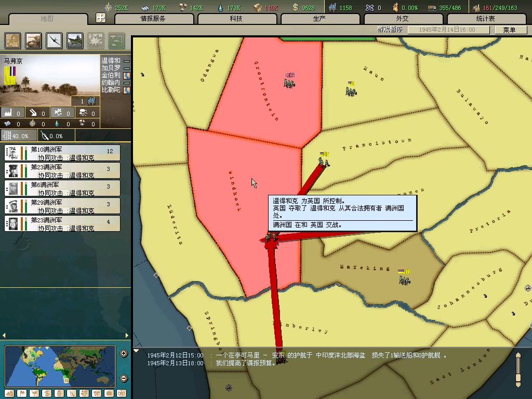The image size is (532, 399).
Task: Open the land units tank icon
Action: [34, 41]
